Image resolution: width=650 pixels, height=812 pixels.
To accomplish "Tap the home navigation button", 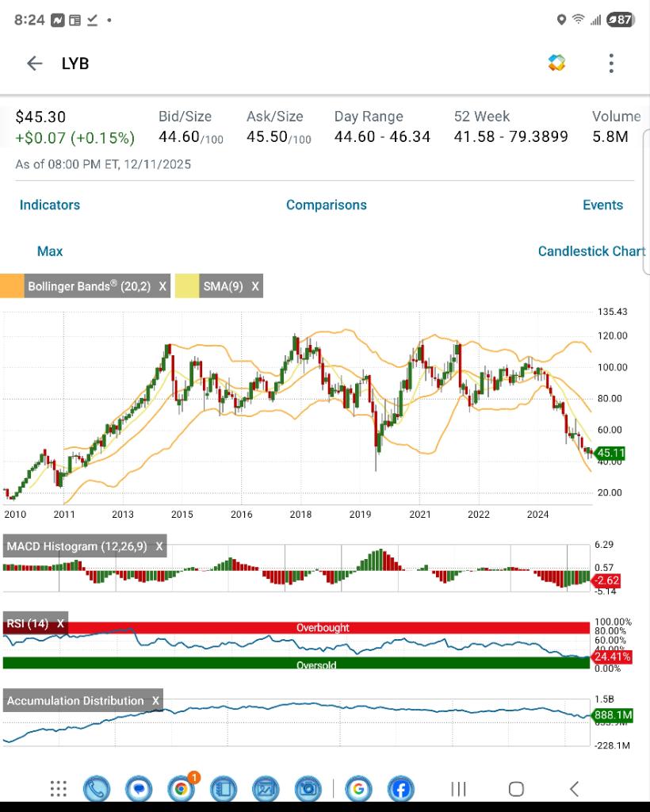I will (516, 789).
